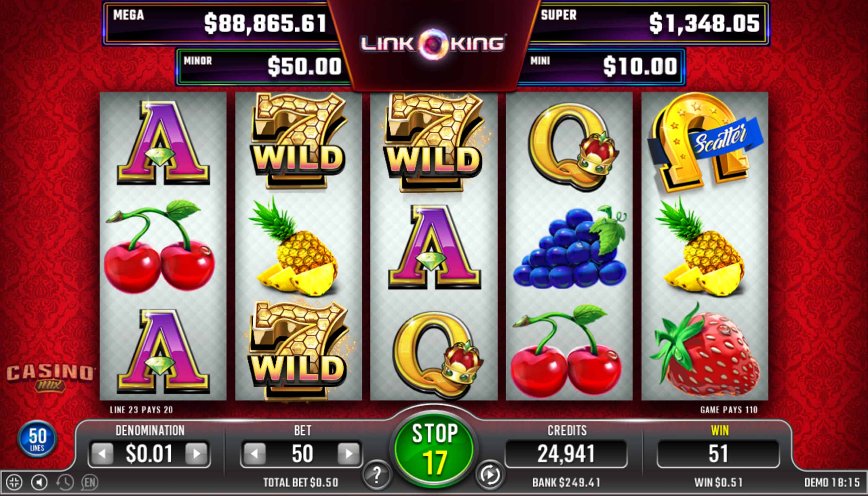This screenshot has height=496, width=868.
Task: Mute the game sound speaker icon
Action: pyautogui.click(x=40, y=482)
